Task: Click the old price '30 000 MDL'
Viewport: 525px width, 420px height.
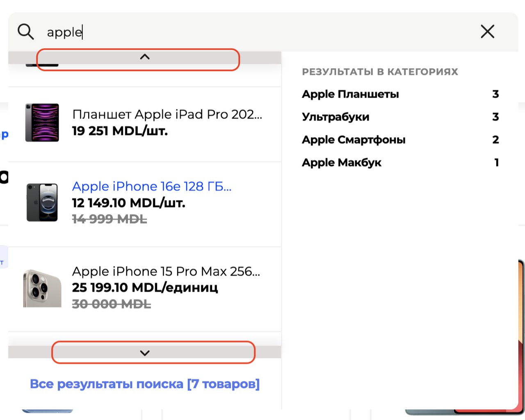Action: pyautogui.click(x=112, y=304)
